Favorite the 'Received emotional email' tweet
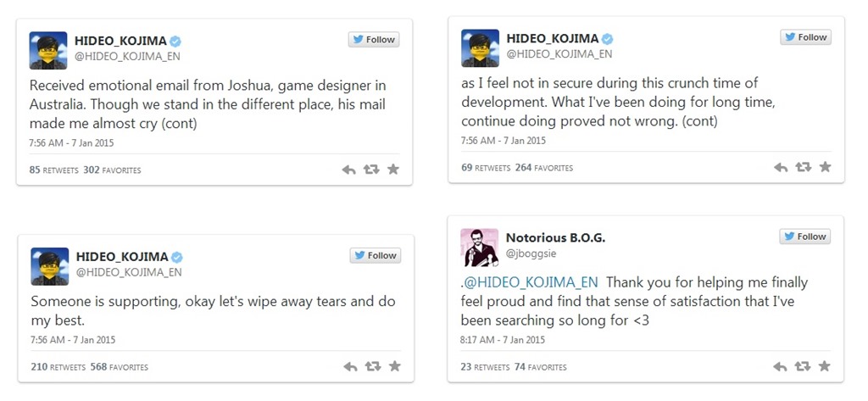The image size is (868, 401). [393, 170]
